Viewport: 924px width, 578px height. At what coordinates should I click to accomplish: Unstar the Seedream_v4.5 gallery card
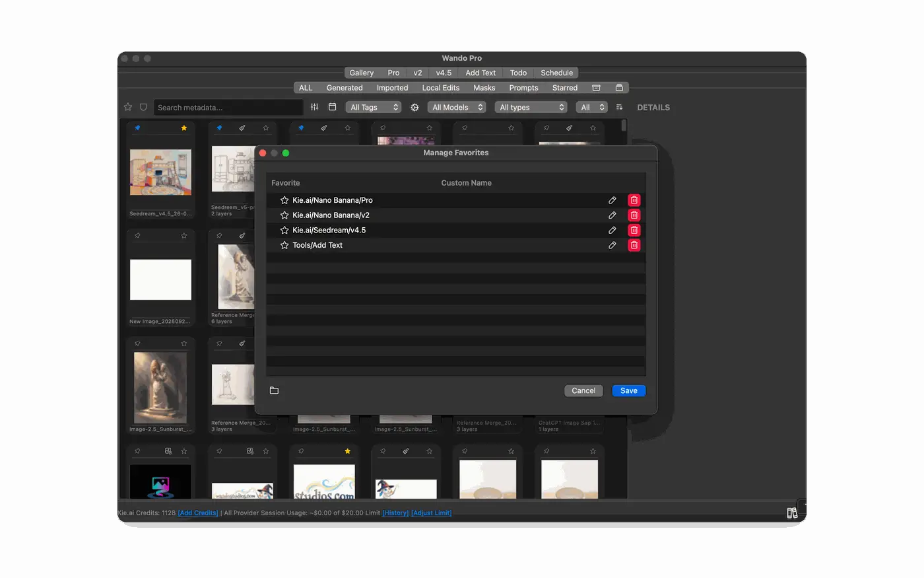183,128
